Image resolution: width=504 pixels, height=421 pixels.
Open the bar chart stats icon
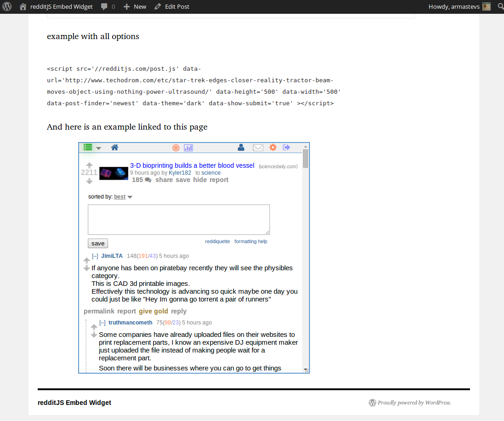point(189,148)
